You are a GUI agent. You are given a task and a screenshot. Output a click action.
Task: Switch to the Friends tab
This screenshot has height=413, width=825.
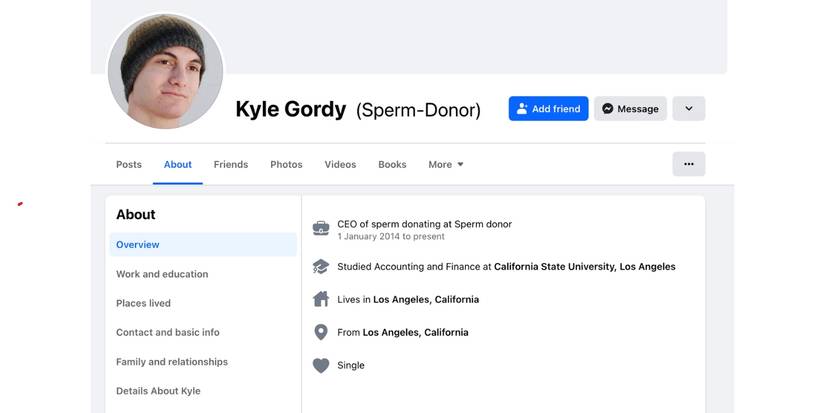231,165
